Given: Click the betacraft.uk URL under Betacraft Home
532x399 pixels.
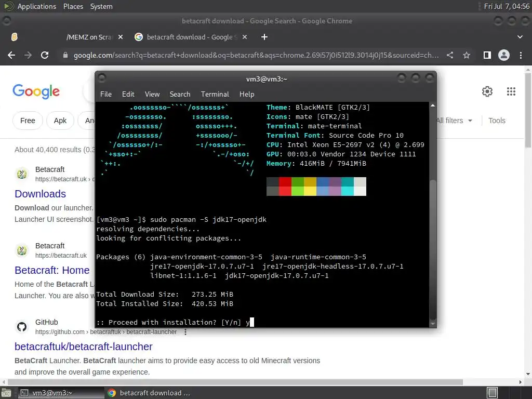Looking at the screenshot, I should click(x=61, y=256).
